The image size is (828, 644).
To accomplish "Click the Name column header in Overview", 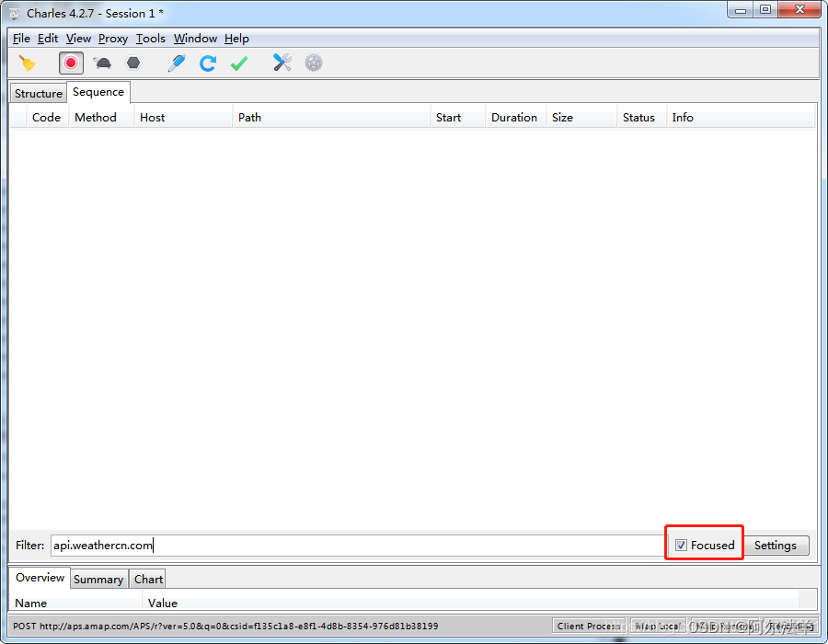I will pos(76,603).
